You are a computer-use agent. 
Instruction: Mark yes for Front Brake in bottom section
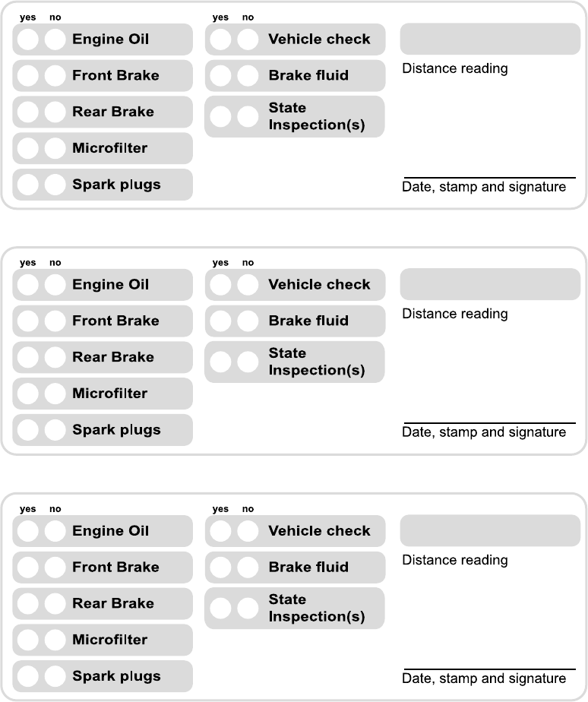click(x=28, y=568)
